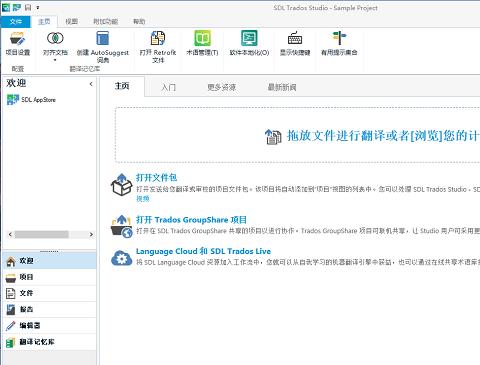This screenshot has width=480, height=365.
Task: Collapse the 欢迎 navigation pane chevron
Action: pos(91,84)
